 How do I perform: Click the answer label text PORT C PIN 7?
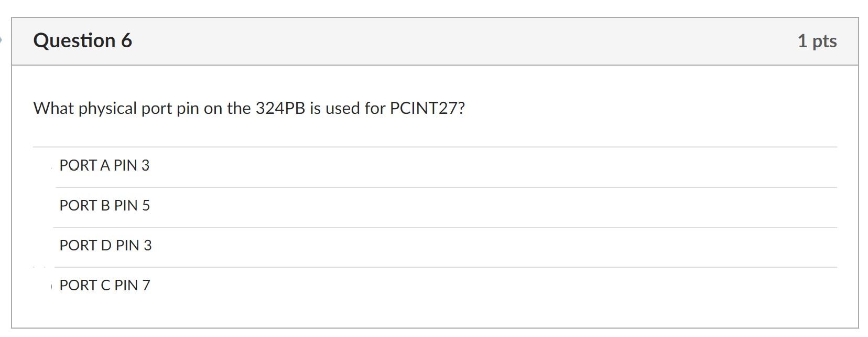tap(104, 286)
